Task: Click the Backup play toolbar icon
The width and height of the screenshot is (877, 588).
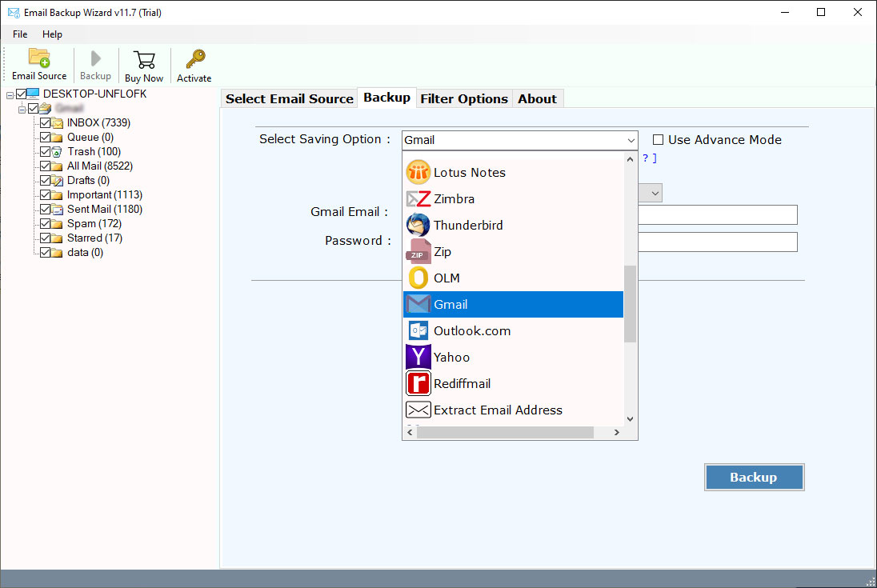Action: (96, 58)
